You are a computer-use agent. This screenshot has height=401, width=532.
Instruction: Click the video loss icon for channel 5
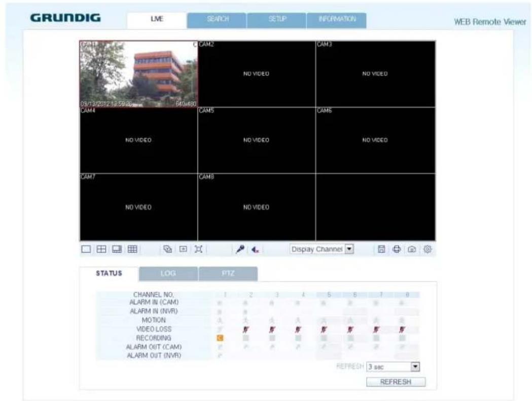tap(324, 329)
